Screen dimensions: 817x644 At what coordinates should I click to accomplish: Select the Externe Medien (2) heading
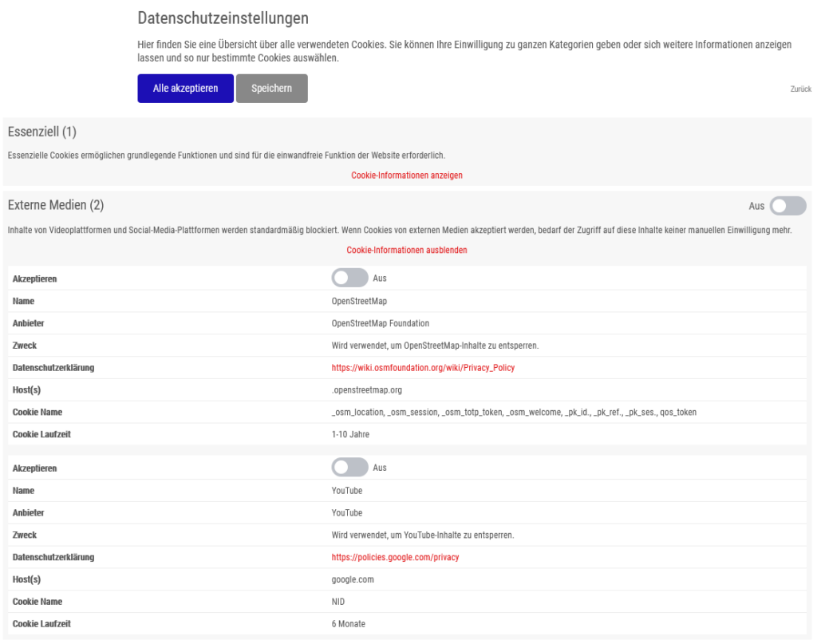coord(56,205)
